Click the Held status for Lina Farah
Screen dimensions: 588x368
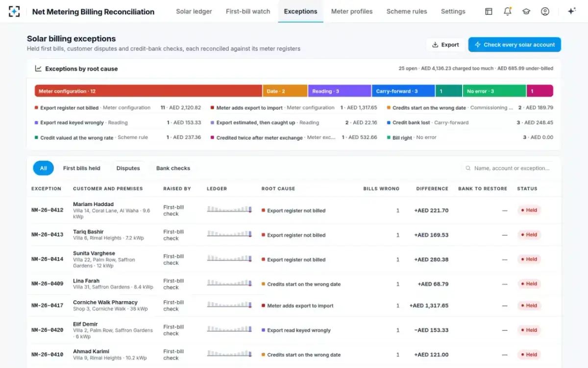pyautogui.click(x=529, y=284)
